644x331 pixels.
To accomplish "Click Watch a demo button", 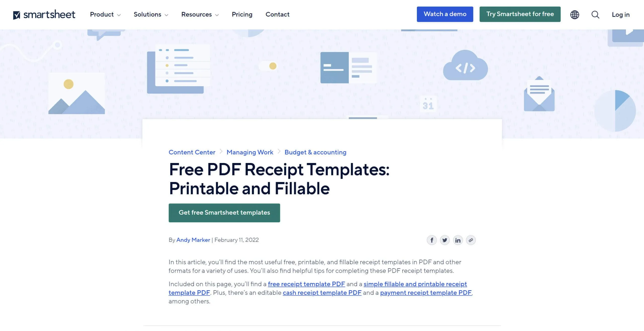I will (x=445, y=14).
